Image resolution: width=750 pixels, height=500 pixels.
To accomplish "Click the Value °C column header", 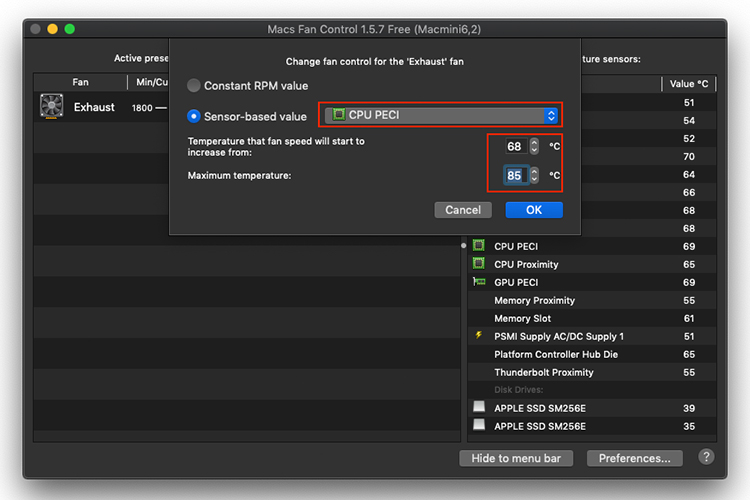I will (688, 84).
